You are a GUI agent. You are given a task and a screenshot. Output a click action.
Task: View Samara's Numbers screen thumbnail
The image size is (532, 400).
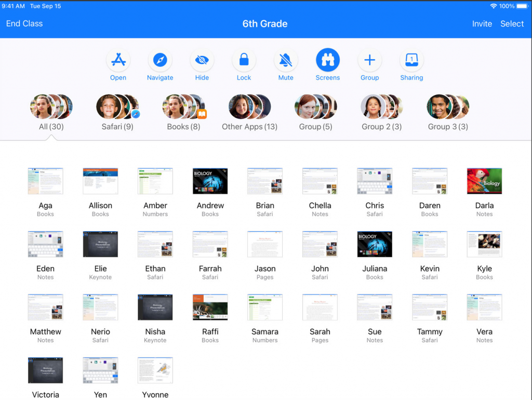(x=265, y=307)
